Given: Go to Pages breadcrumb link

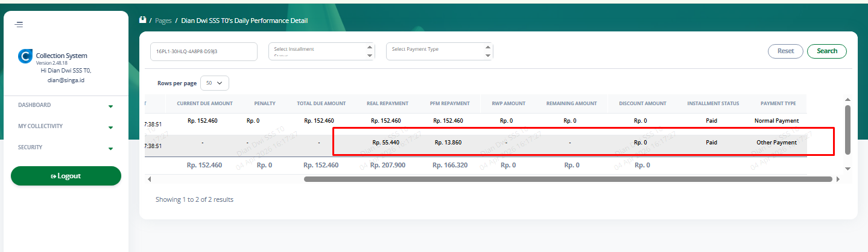Looking at the screenshot, I should [x=163, y=21].
